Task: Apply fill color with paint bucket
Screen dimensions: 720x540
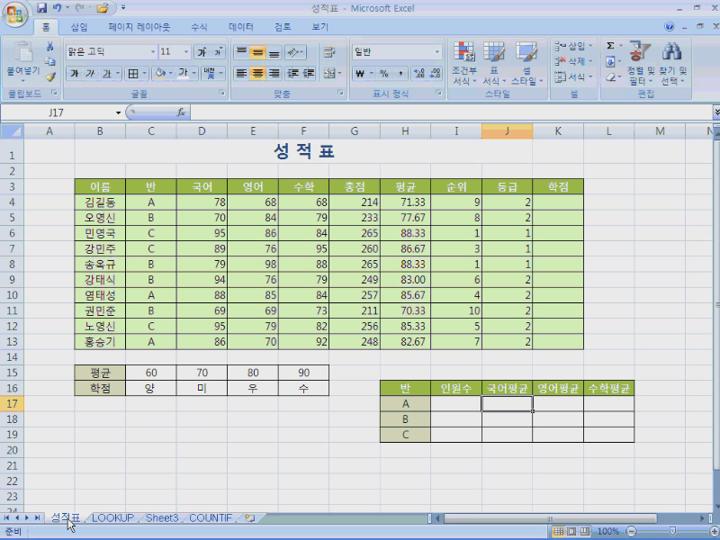Action: coord(160,73)
